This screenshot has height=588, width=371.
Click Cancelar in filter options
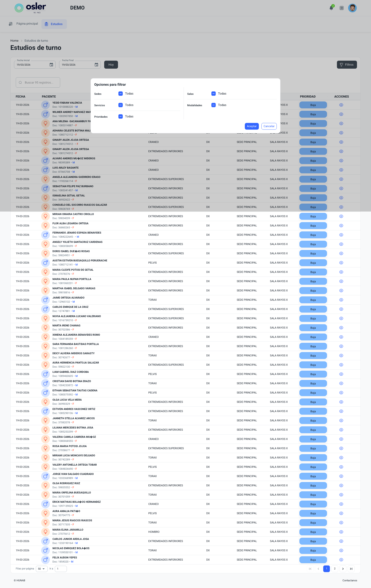tap(269, 126)
